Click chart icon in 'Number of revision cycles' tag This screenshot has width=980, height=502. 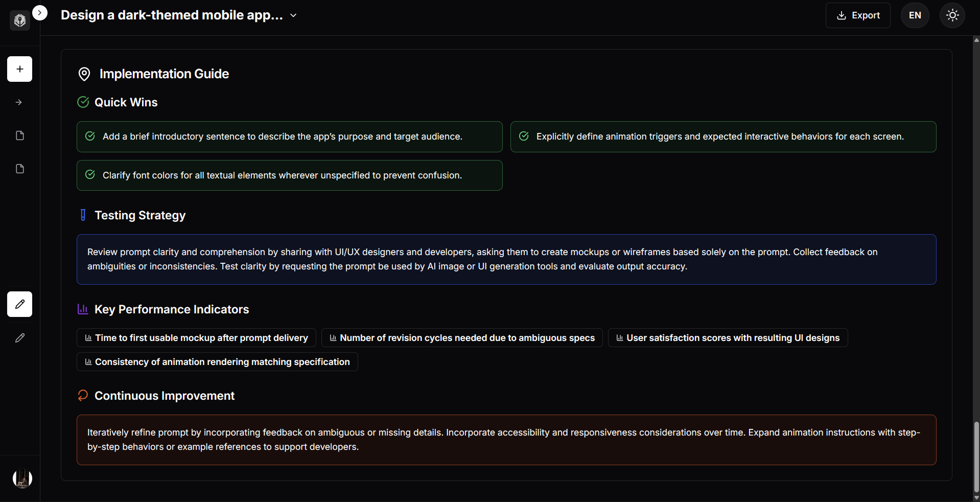333,338
